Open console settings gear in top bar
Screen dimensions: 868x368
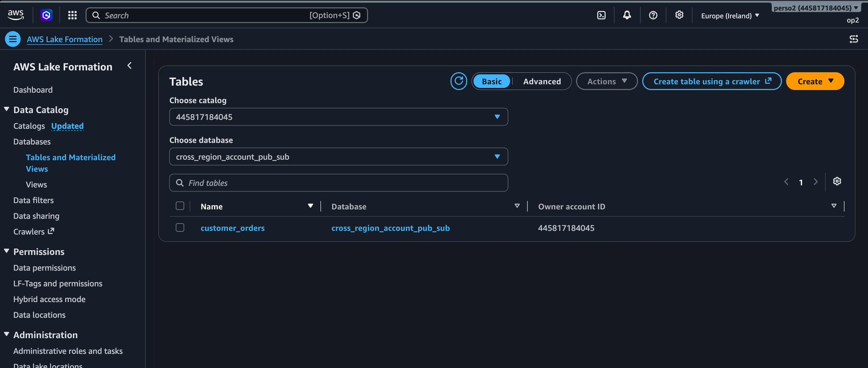679,15
